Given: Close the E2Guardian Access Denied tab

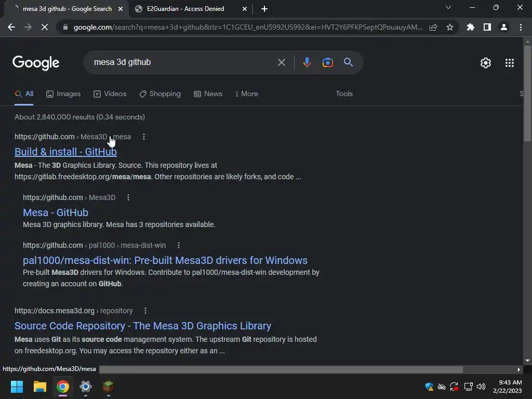Looking at the screenshot, I should click(245, 9).
